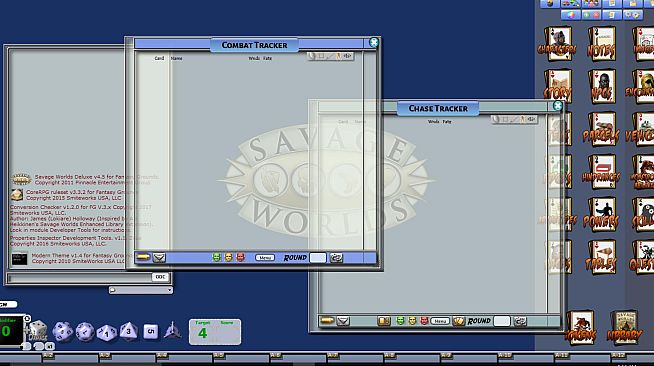The width and height of the screenshot is (654, 366).
Task: Open the Parcels card in the sidebar
Action: coord(601,129)
